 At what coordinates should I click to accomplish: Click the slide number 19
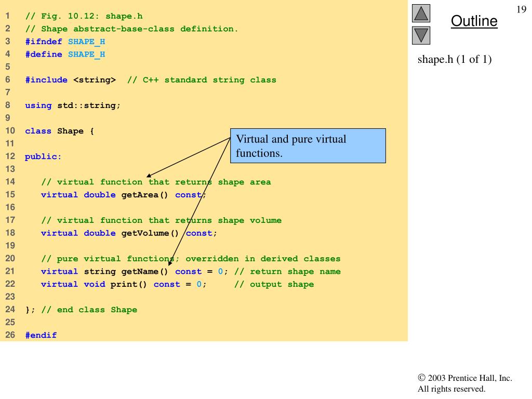pyautogui.click(x=521, y=9)
